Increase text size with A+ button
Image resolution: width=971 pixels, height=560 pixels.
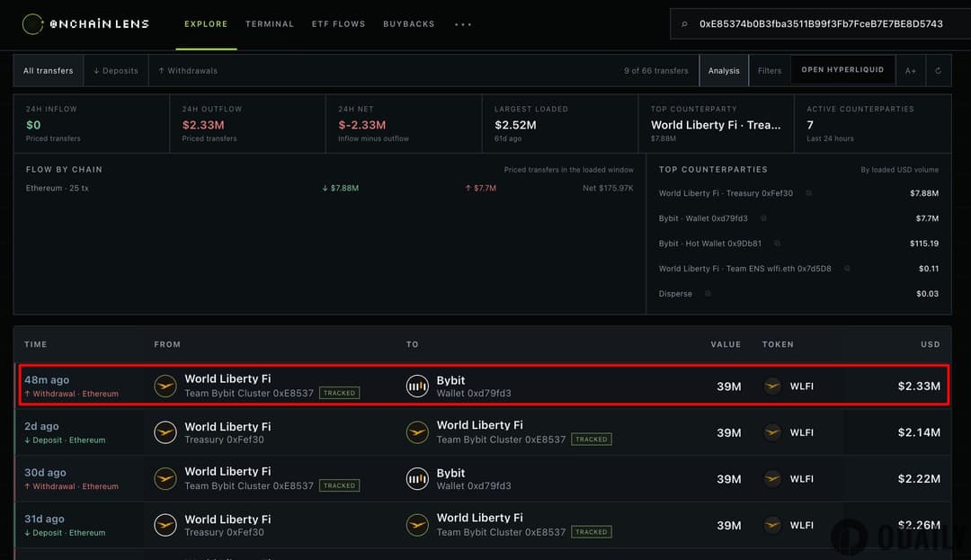click(910, 70)
